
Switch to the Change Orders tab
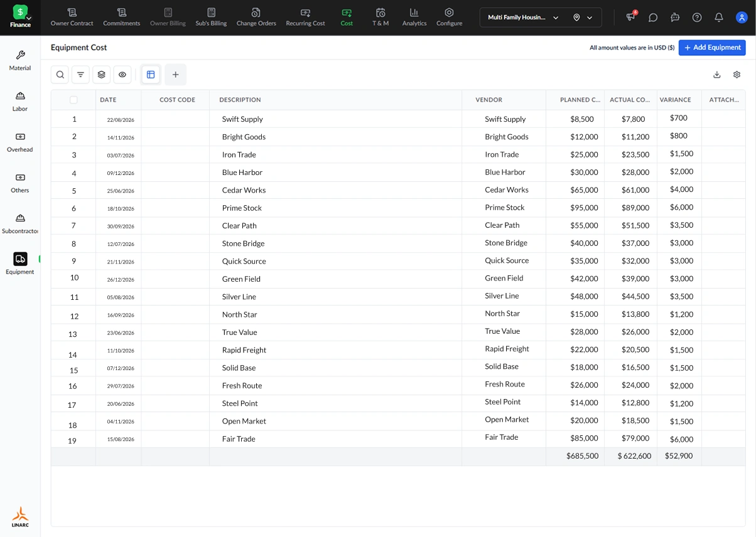[256, 17]
